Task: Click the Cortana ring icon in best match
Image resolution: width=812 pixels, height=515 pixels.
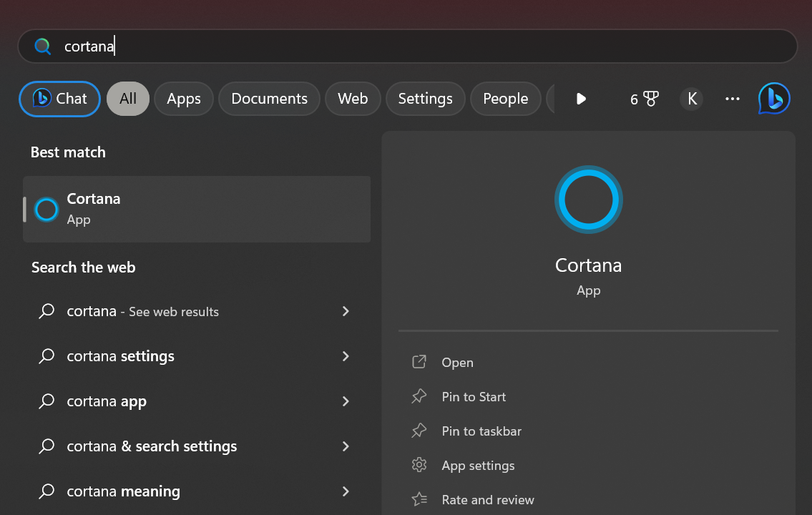Action: click(x=46, y=210)
